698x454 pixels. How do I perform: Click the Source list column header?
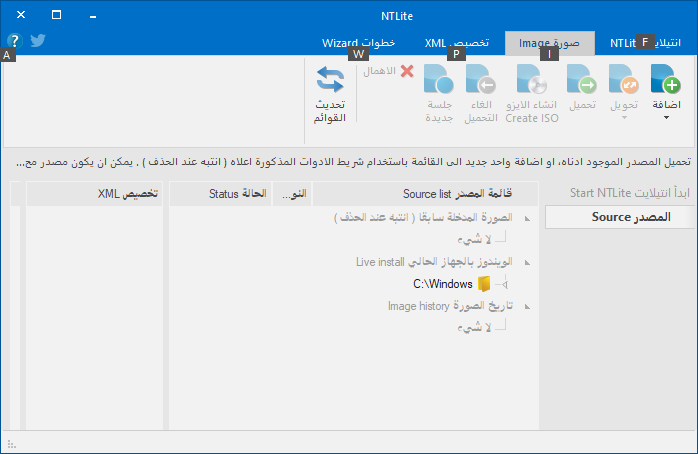coord(426,194)
